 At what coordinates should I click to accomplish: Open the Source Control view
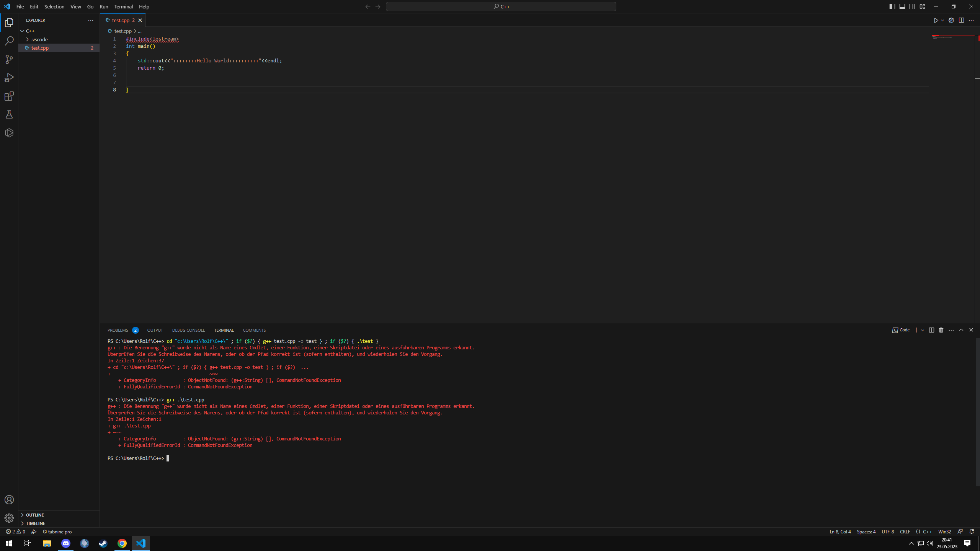point(9,59)
